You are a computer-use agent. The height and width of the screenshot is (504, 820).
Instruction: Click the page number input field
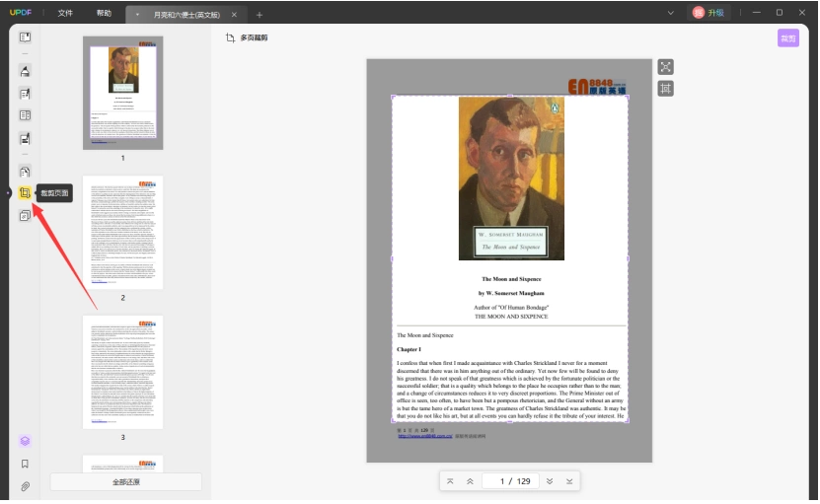(514, 481)
